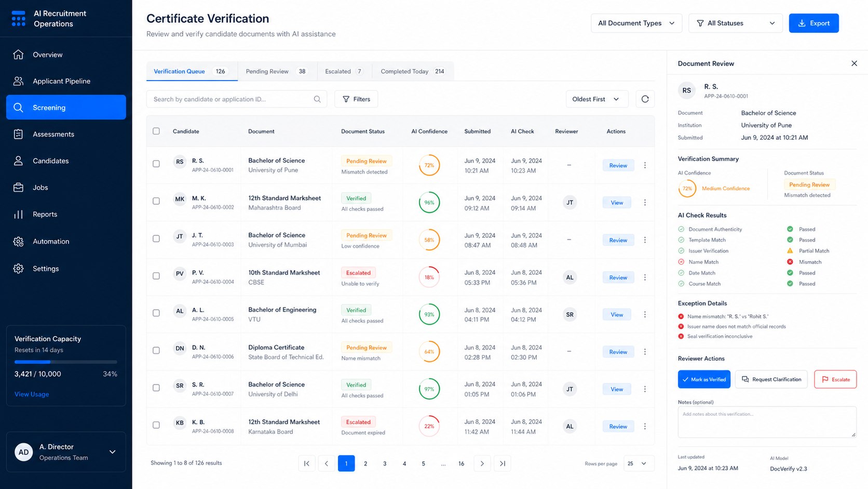Viewport: 868px width, 489px height.
Task: Click View for S. R. row
Action: (617, 389)
